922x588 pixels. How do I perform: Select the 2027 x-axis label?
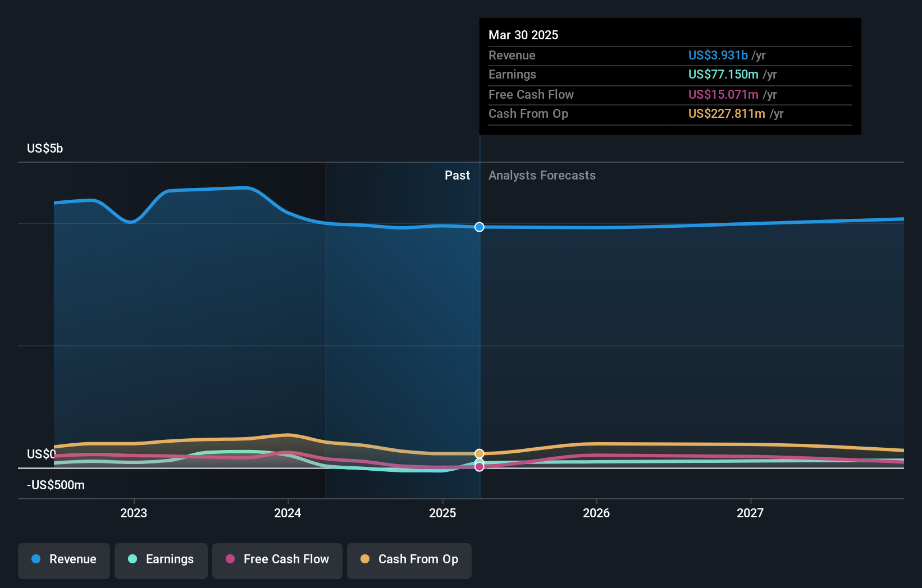tap(750, 513)
